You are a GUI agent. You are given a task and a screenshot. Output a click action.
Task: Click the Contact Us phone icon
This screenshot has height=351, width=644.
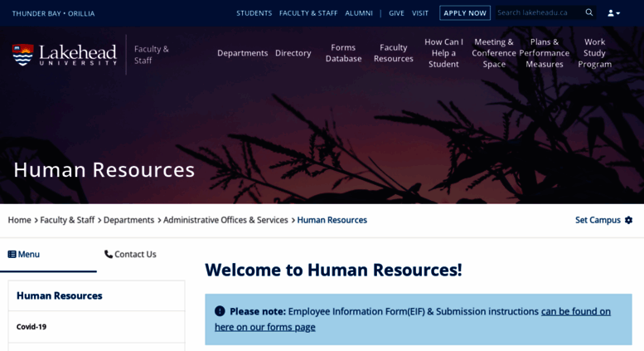click(108, 255)
